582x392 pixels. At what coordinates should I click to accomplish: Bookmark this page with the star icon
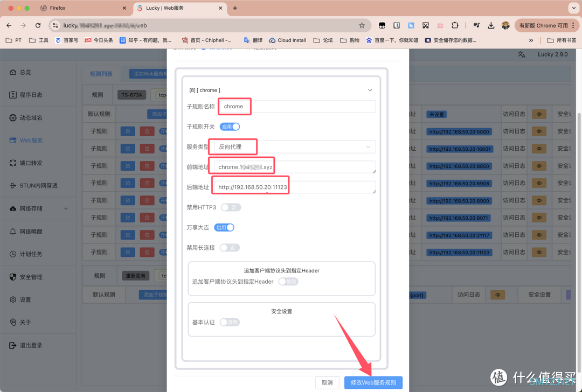(362, 26)
